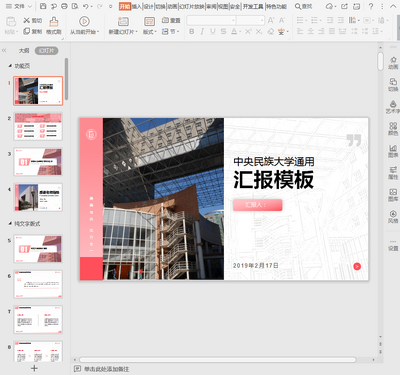Collapse the ribbon with the up chevron

393,6
